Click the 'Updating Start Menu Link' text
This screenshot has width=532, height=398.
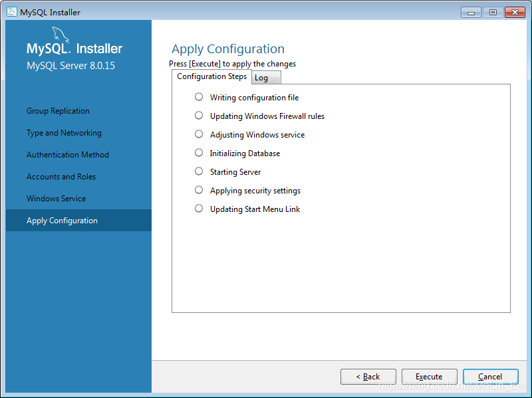[255, 209]
